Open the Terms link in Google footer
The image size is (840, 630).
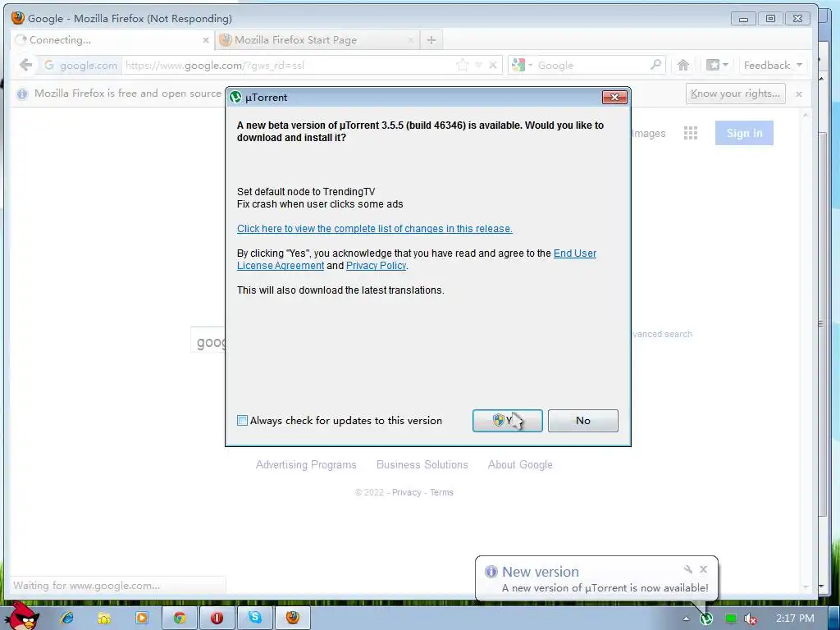point(441,492)
